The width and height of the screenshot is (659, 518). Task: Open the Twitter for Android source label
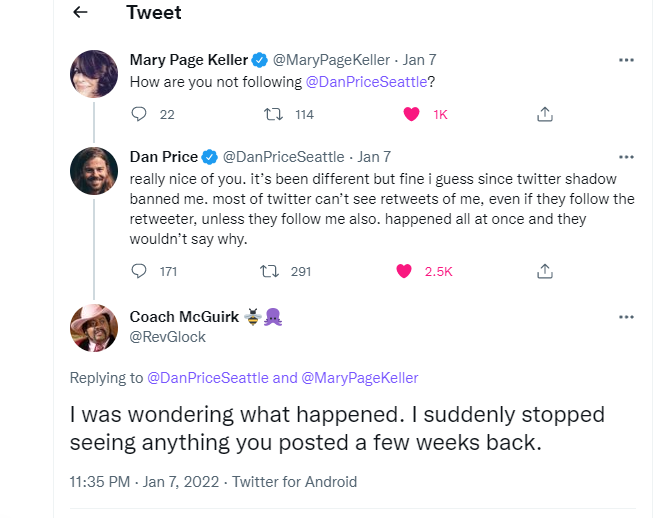coord(295,481)
